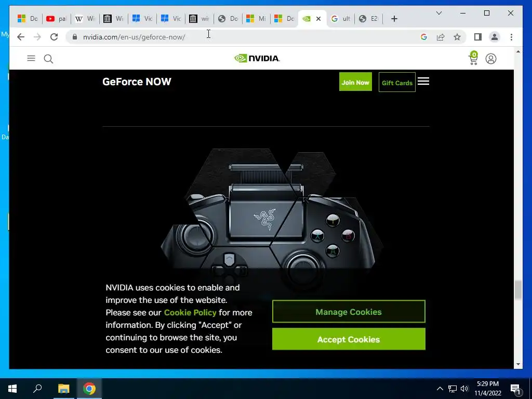Image resolution: width=532 pixels, height=399 pixels.
Task: Open the taskbar clock and date
Action: 488,389
